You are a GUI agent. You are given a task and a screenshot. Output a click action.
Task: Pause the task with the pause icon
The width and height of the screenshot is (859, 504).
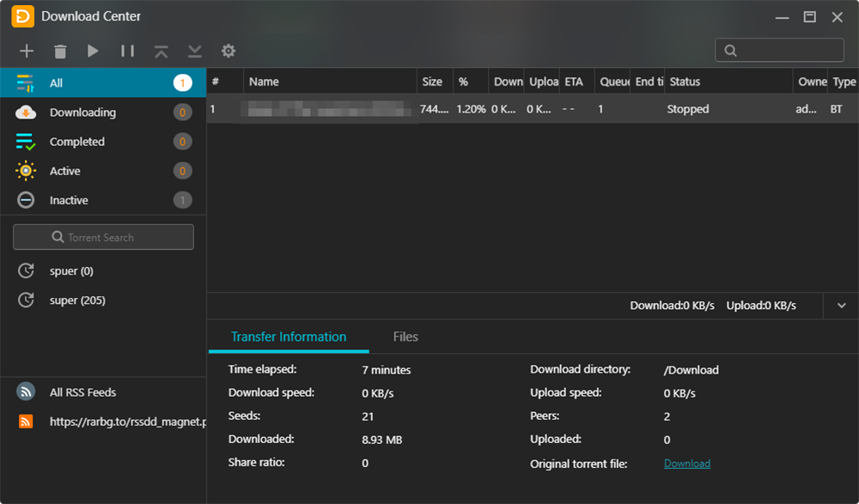tap(127, 52)
